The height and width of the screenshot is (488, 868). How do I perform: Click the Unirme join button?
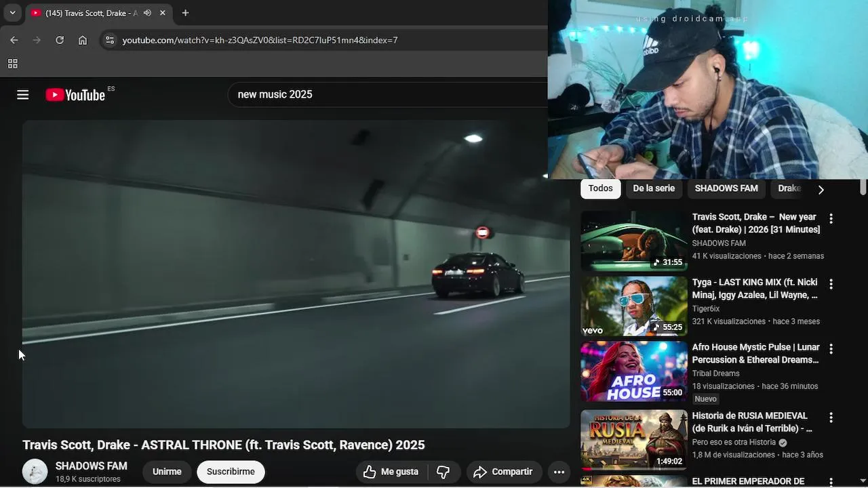click(167, 472)
